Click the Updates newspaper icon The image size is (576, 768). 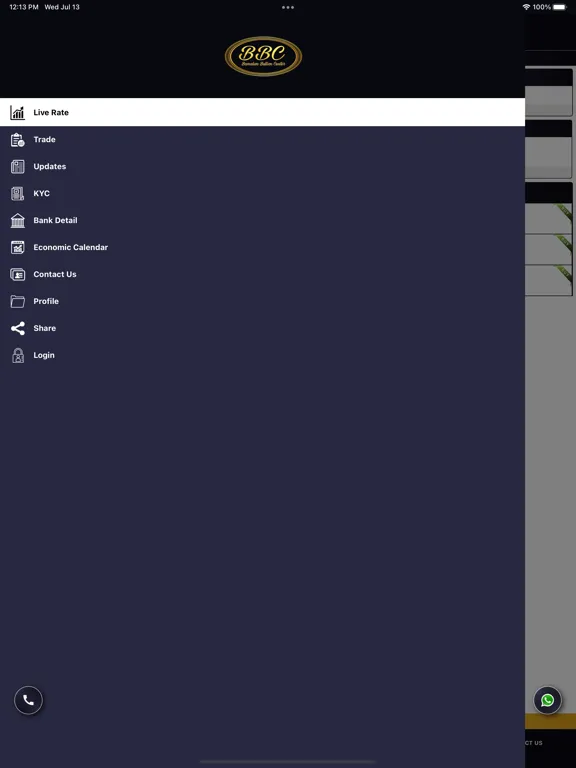(18, 167)
